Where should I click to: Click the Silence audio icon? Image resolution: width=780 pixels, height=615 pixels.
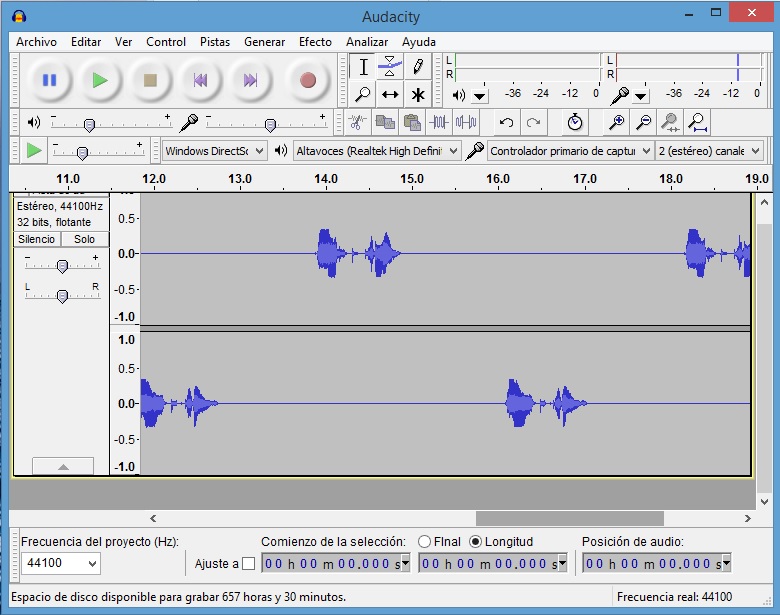[466, 122]
